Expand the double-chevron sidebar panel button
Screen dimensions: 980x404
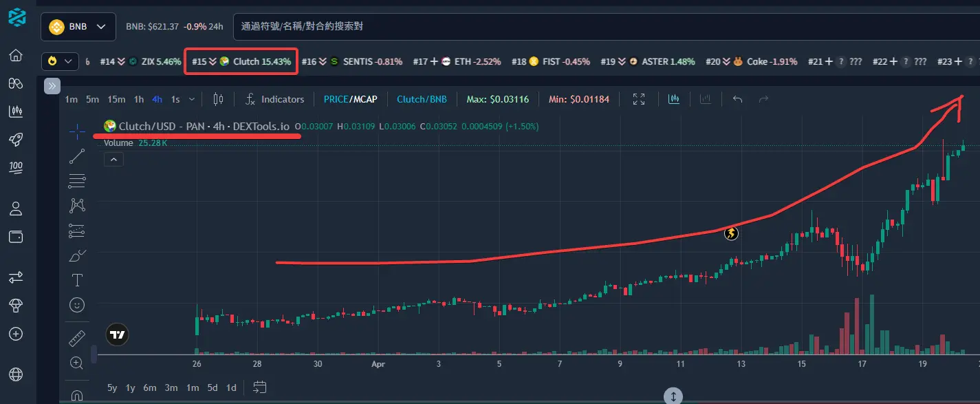pos(52,86)
